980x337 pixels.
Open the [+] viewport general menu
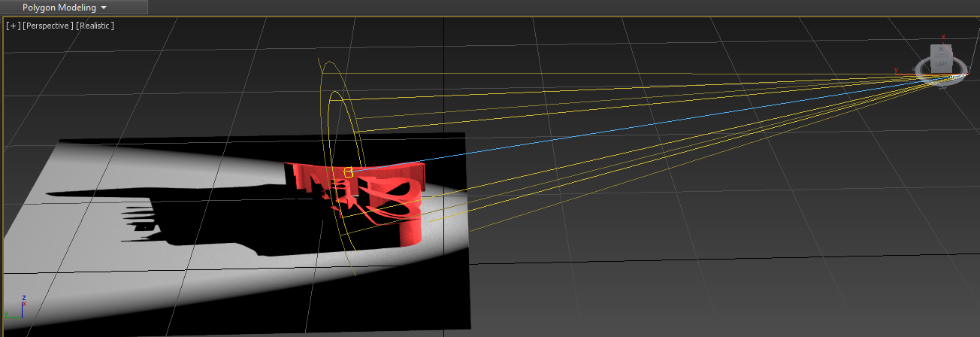[x=13, y=26]
